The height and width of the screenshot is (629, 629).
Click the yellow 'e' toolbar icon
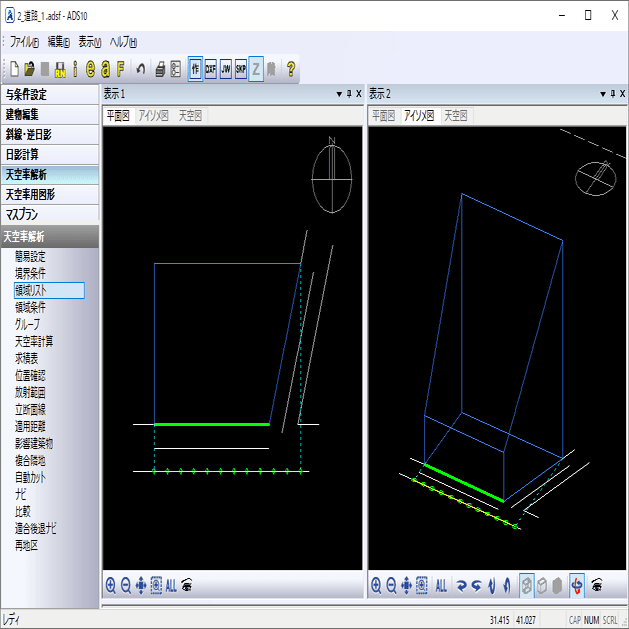click(91, 69)
